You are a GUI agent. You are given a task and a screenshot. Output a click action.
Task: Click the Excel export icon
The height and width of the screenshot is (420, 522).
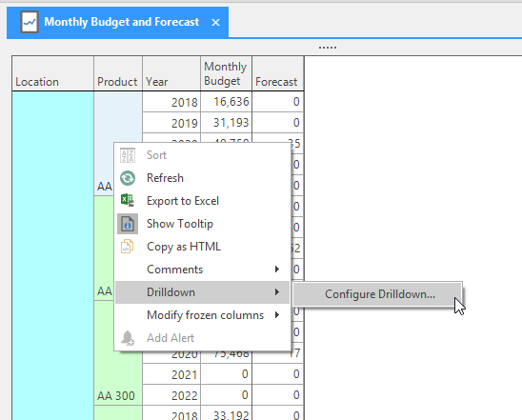[128, 201]
